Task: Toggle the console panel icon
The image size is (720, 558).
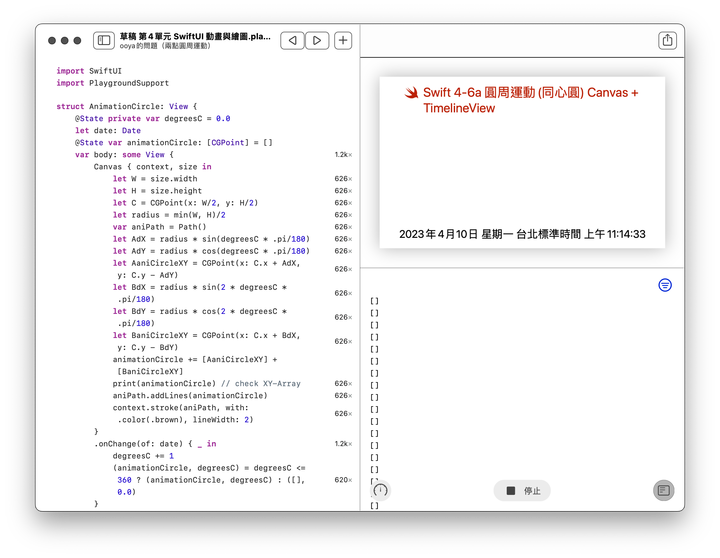Action: click(x=664, y=490)
